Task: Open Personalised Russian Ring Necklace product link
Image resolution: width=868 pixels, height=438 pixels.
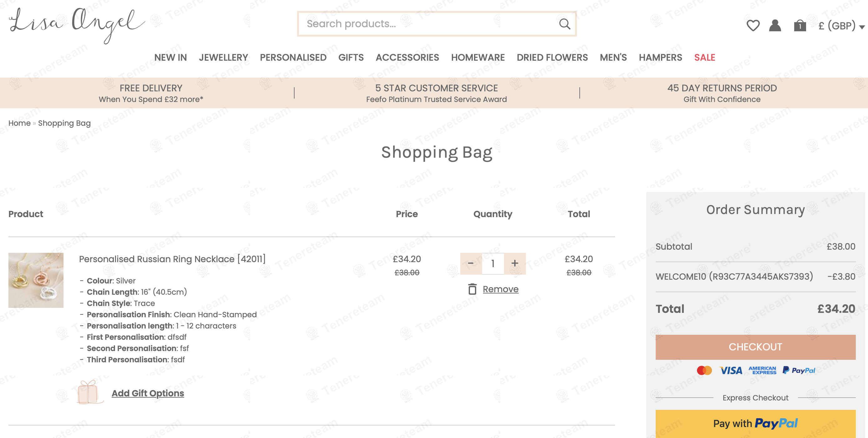Action: pyautogui.click(x=172, y=259)
